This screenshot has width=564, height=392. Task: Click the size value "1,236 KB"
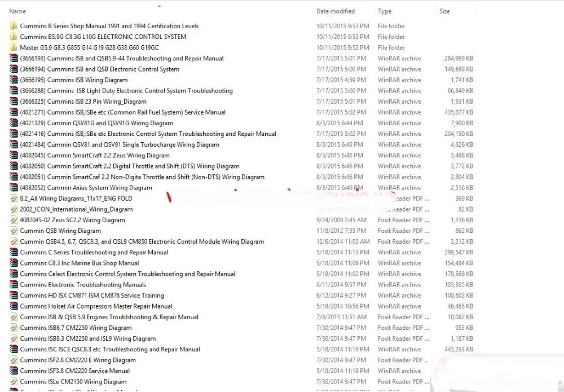[x=462, y=220]
